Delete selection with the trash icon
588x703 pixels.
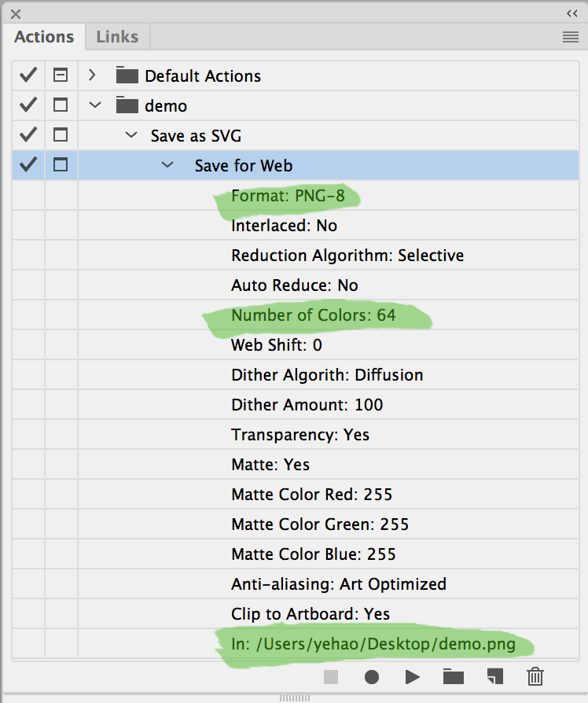coord(535,676)
